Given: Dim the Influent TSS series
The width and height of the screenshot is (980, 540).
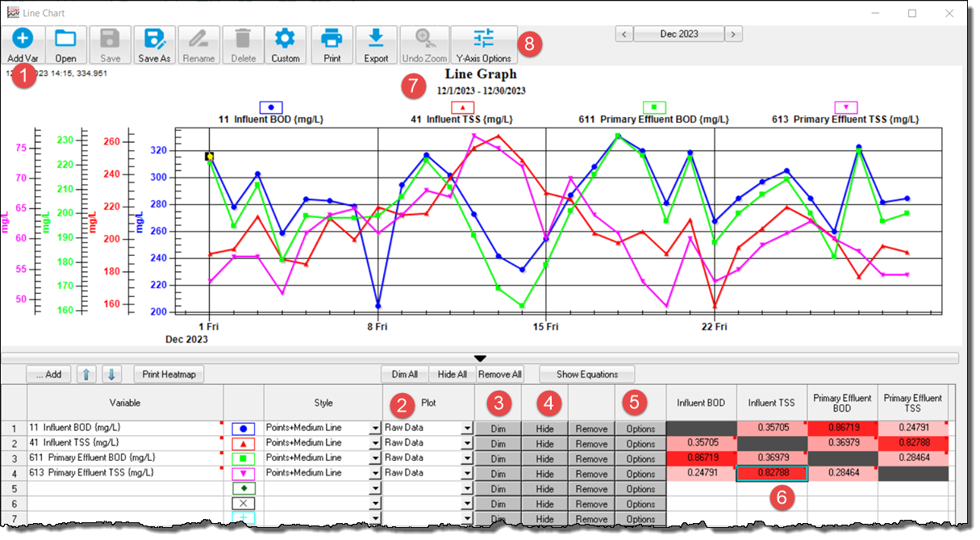Looking at the screenshot, I should (x=498, y=443).
